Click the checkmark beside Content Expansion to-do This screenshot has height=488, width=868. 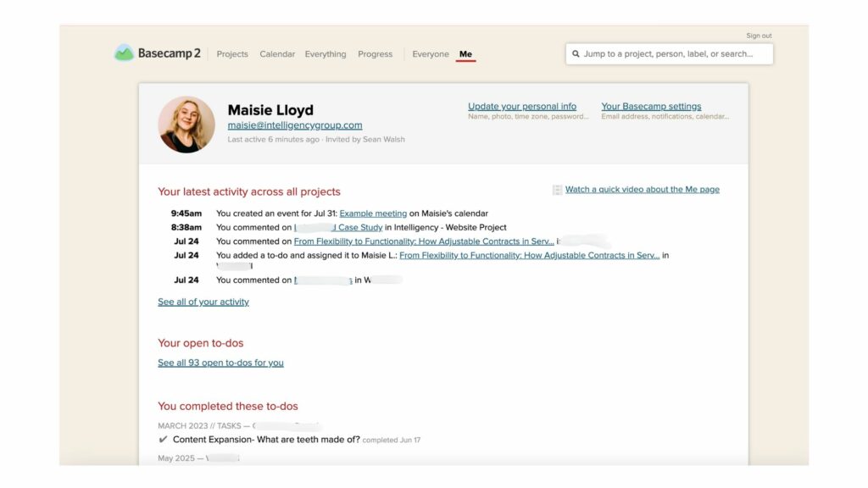click(x=163, y=440)
